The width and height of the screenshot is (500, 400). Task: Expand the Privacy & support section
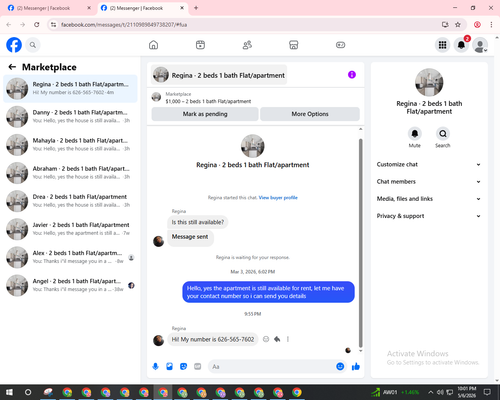[429, 216]
